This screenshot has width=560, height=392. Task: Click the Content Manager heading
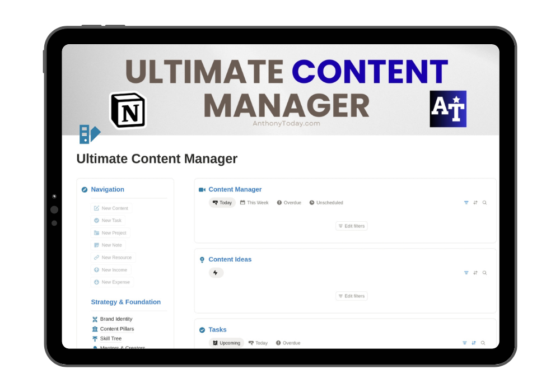(235, 190)
